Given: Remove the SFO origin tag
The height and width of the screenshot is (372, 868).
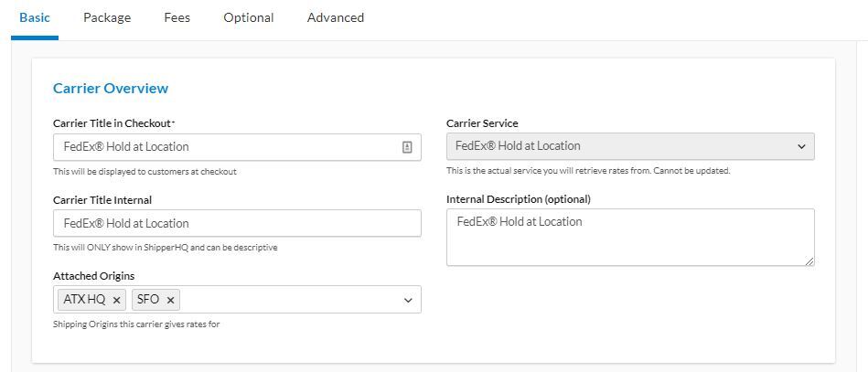Looking at the screenshot, I should (170, 300).
